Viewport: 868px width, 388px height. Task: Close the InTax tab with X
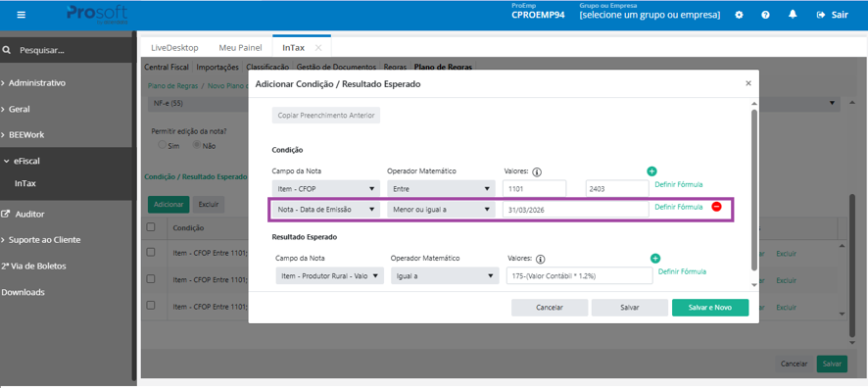[x=318, y=48]
